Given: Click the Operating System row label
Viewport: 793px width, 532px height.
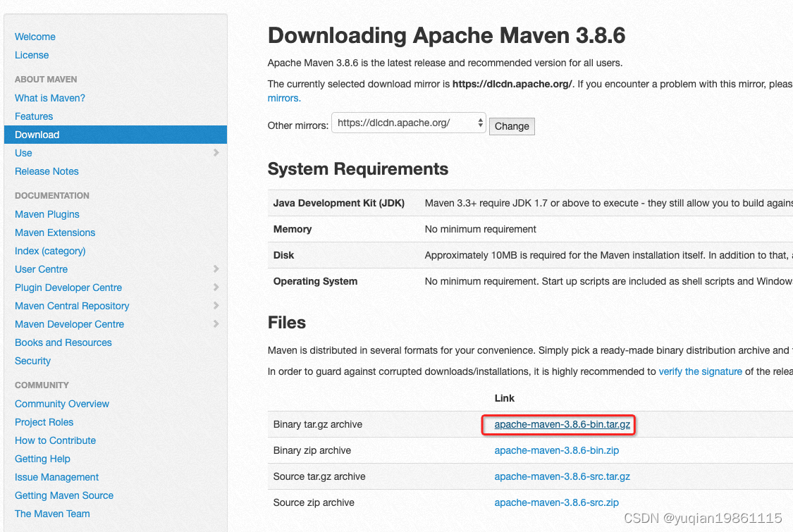Looking at the screenshot, I should coord(315,281).
